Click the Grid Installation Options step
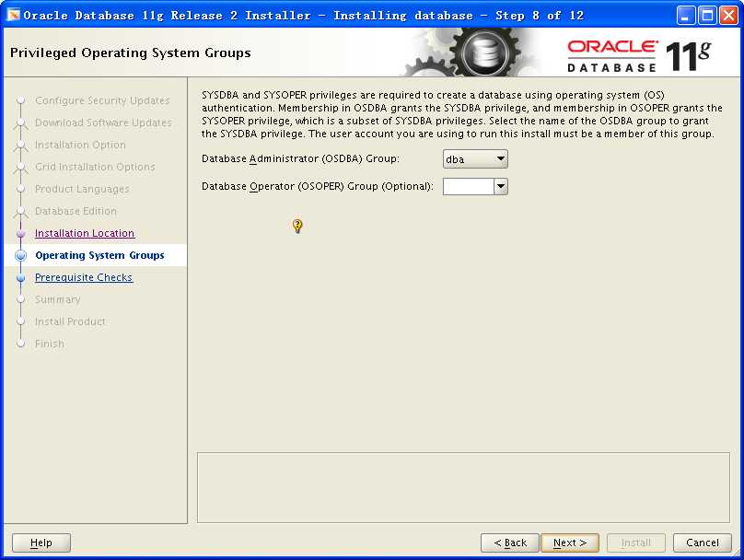This screenshot has width=744, height=560. (95, 167)
